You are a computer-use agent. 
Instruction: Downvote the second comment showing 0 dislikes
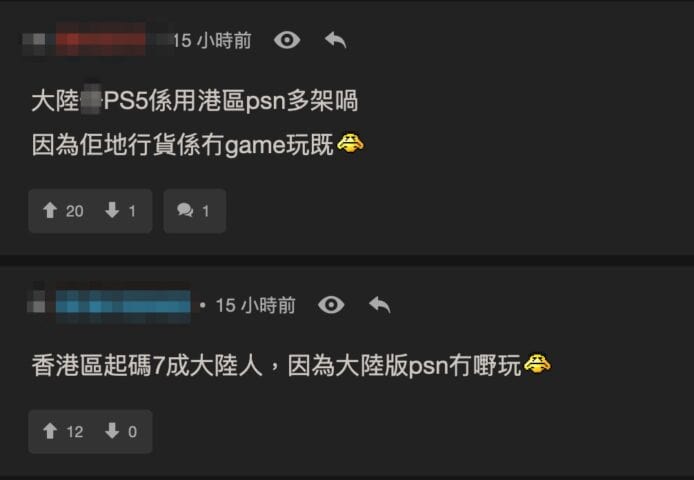pyautogui.click(x=120, y=431)
